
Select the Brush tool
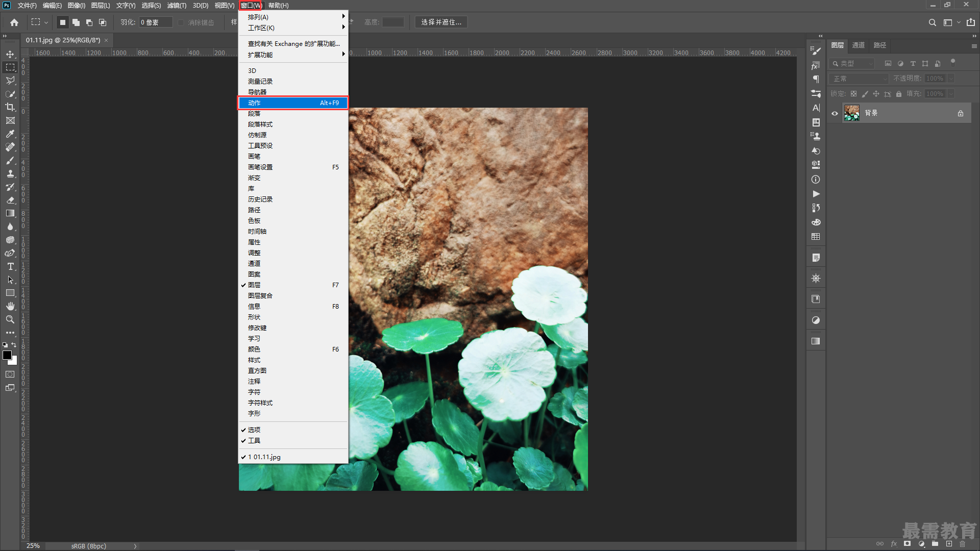coord(10,160)
